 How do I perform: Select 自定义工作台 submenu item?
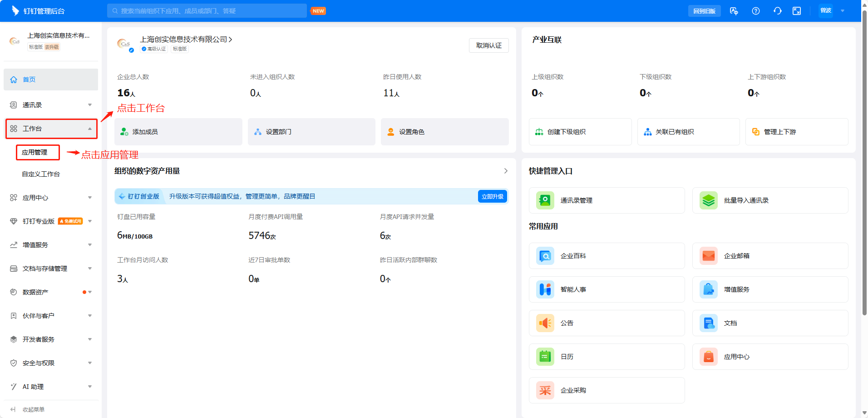point(41,174)
